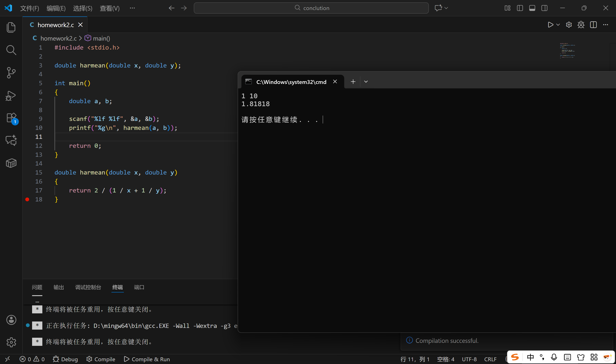Expand the run button dropdown arrow
Viewport: 616px width, 364px height.
click(558, 25)
